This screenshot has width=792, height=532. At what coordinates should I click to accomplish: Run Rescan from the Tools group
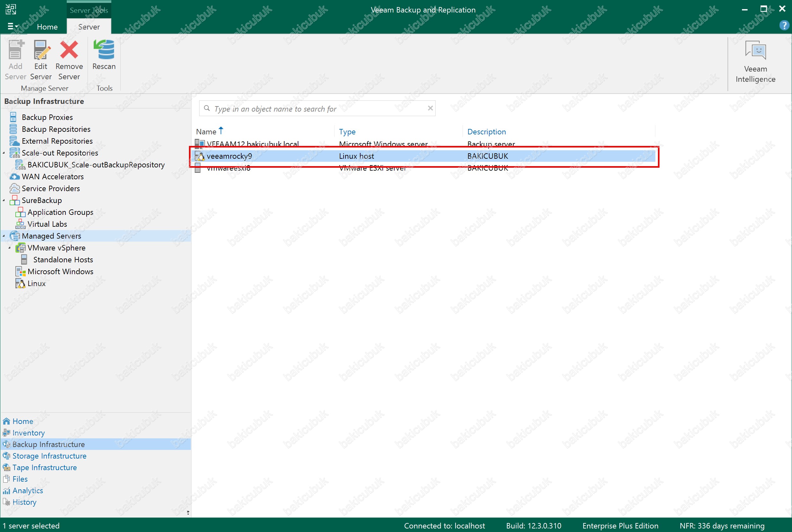point(104,55)
